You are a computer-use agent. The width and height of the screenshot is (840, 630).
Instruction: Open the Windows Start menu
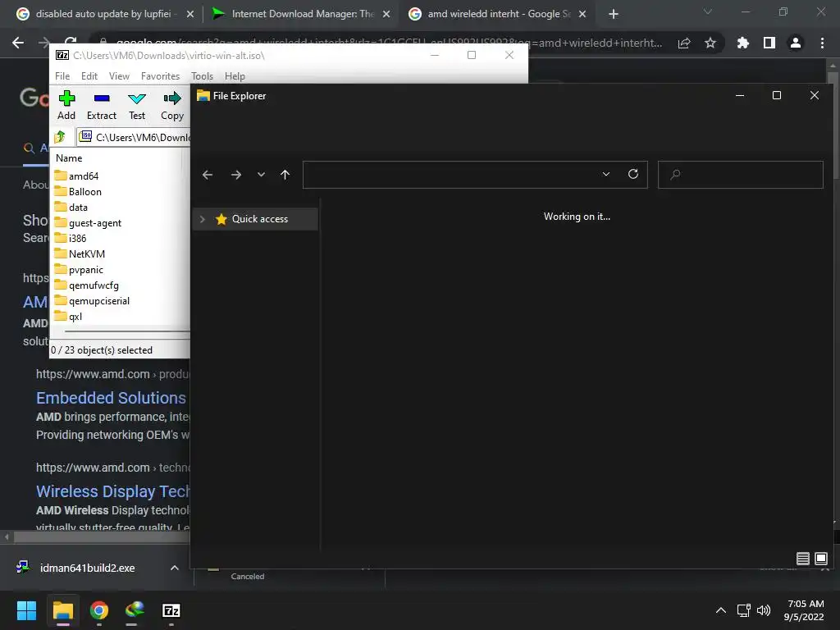pos(26,610)
